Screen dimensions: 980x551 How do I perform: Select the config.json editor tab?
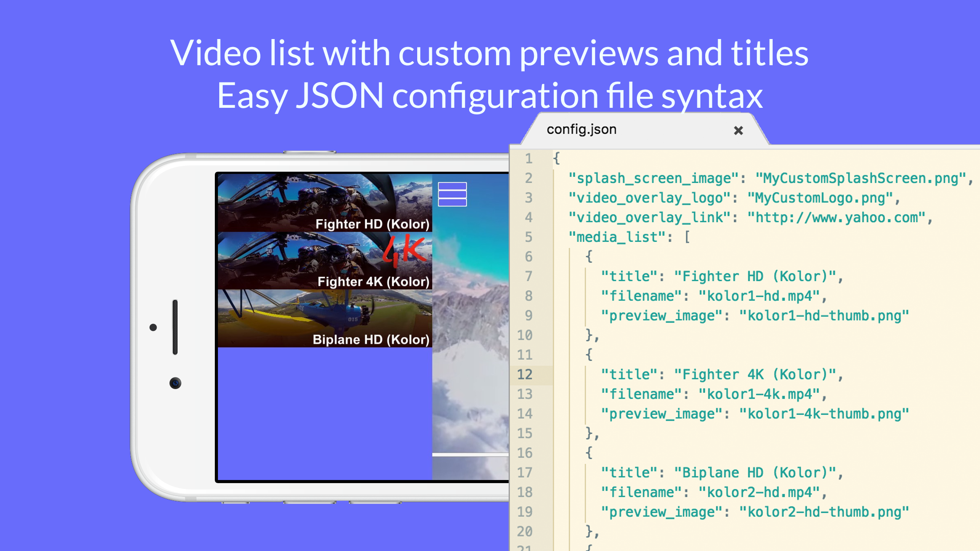[x=644, y=130]
